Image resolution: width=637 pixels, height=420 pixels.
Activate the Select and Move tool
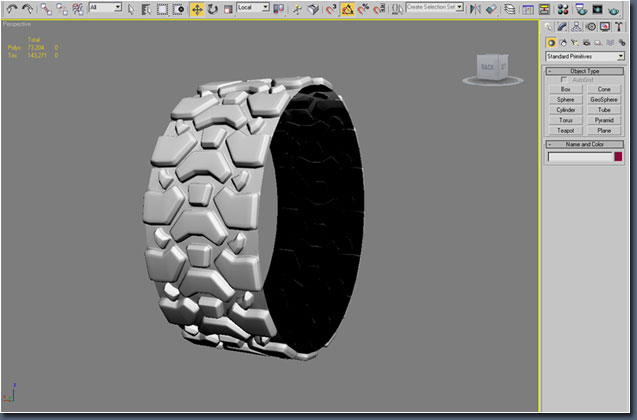197,9
